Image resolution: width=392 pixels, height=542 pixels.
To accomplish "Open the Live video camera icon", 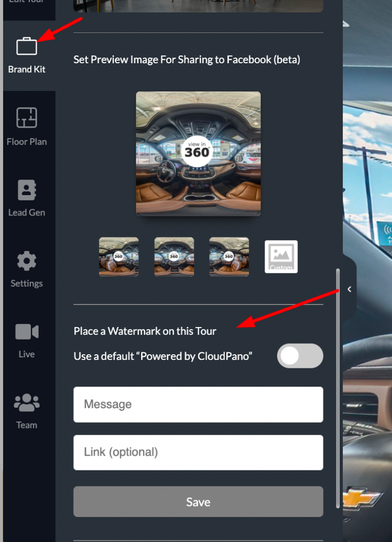I will (27, 332).
